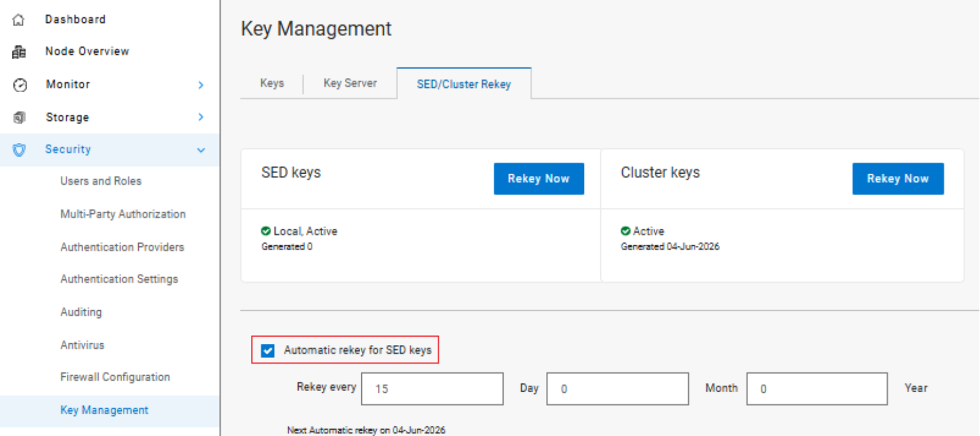980x436 pixels.
Task: Click the Year interval input field
Action: click(817, 389)
